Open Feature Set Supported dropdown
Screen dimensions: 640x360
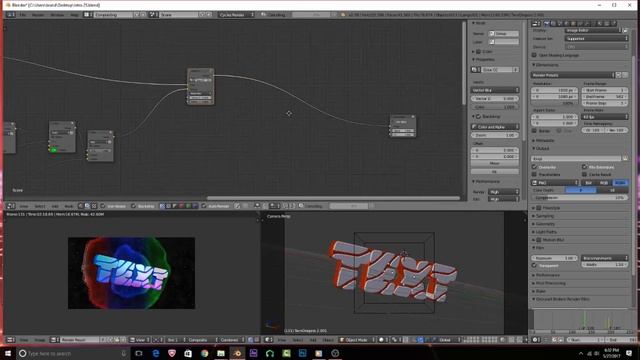[597, 38]
